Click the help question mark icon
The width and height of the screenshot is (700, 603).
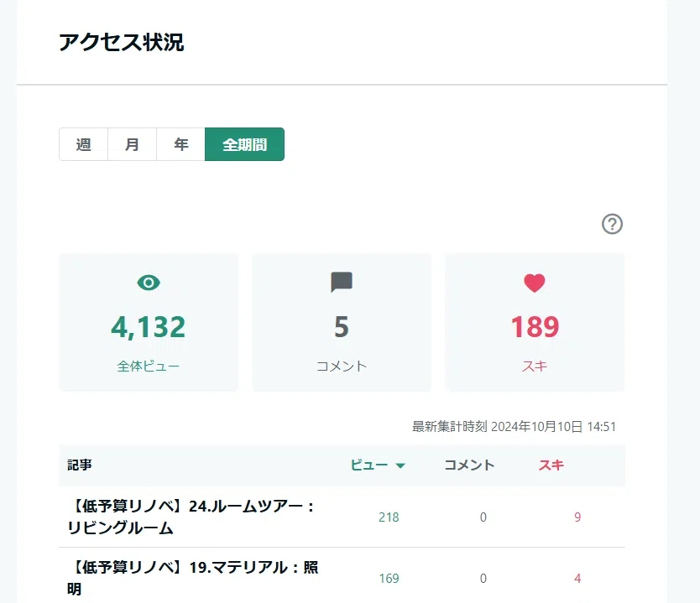pyautogui.click(x=612, y=224)
